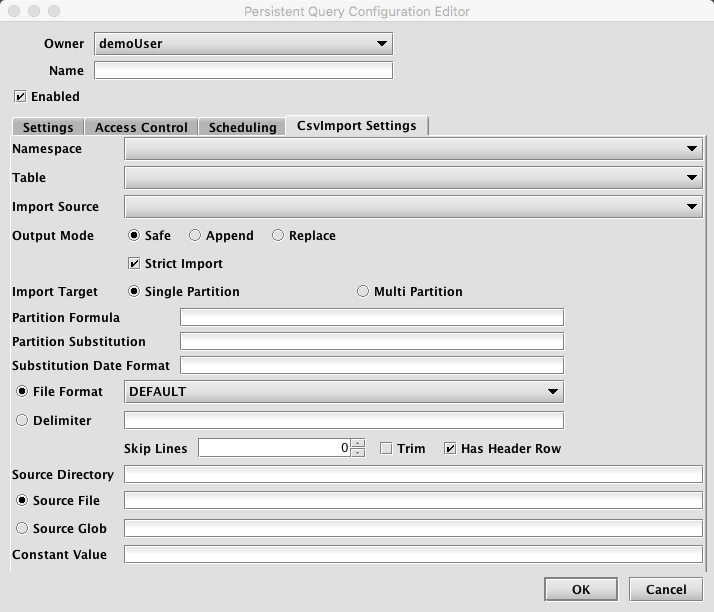Open the Owner dropdown showing demoUser
Screen dimensions: 714x612
point(243,44)
